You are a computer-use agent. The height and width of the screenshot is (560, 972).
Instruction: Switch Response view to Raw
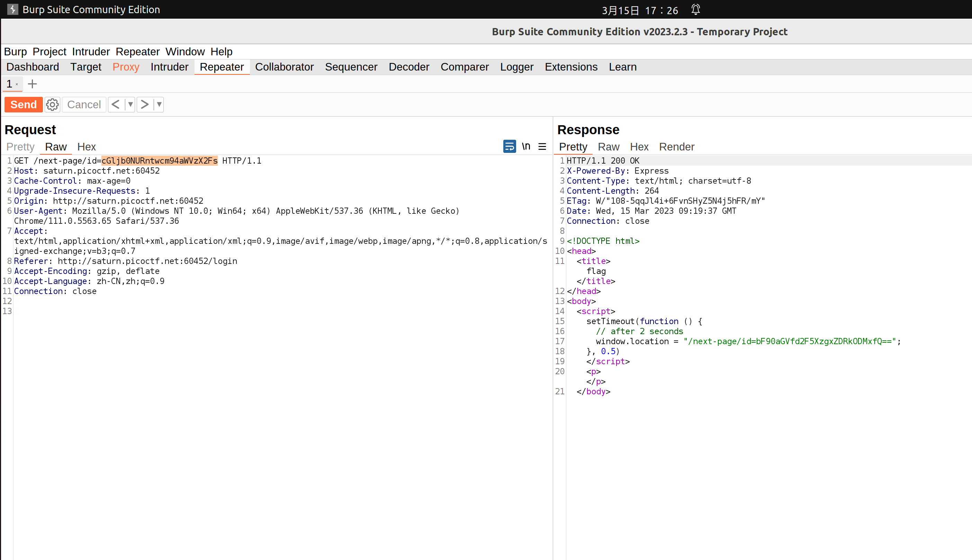point(609,147)
